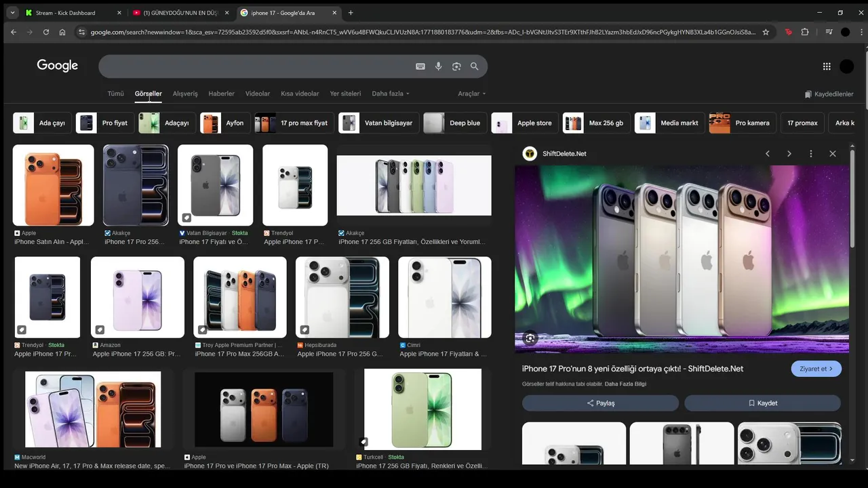Open the Hepsiburada iPhone 17 Pro thumbnail
Image resolution: width=868 pixels, height=488 pixels.
point(342,297)
